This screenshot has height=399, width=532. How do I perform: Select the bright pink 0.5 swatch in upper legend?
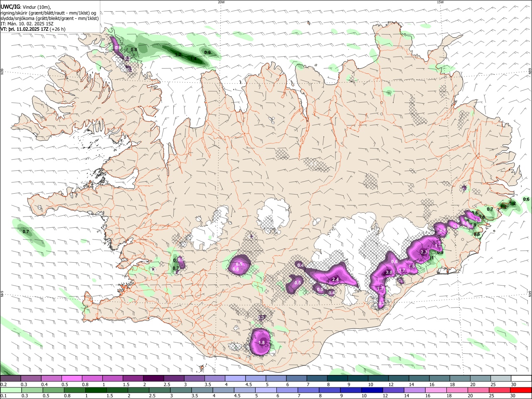coord(71,378)
